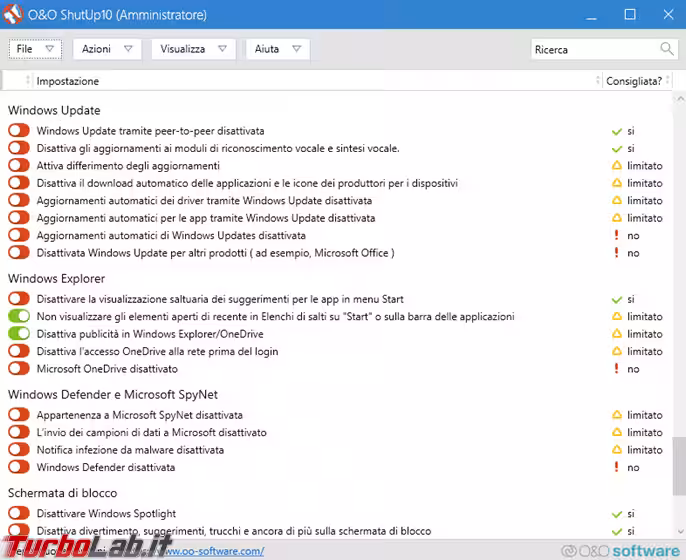Click the warning triangle for download automatico delle applicazioni row

click(617, 182)
